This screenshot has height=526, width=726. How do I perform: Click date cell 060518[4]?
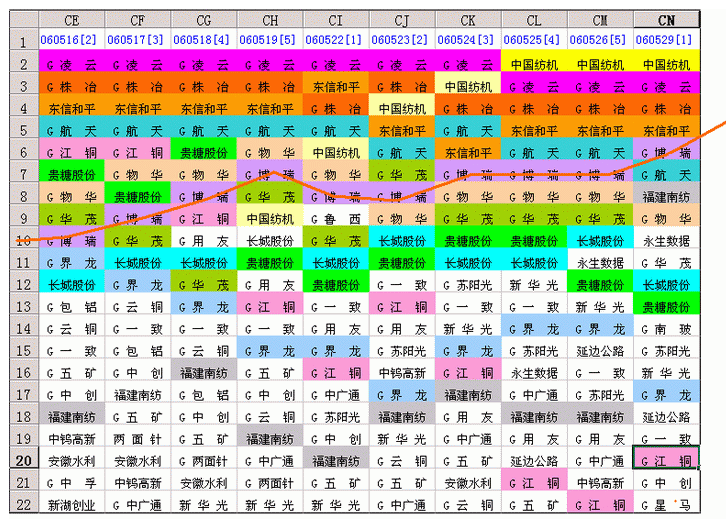204,40
